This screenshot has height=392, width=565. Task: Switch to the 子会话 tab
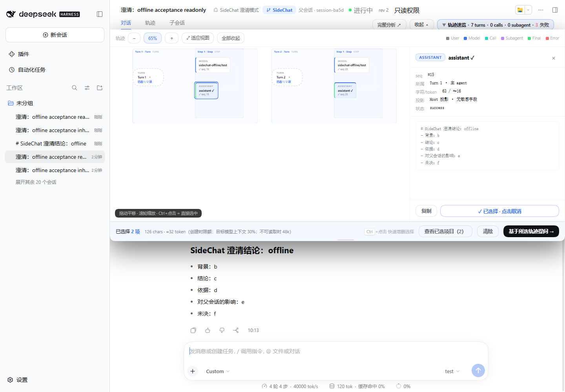[x=177, y=23]
